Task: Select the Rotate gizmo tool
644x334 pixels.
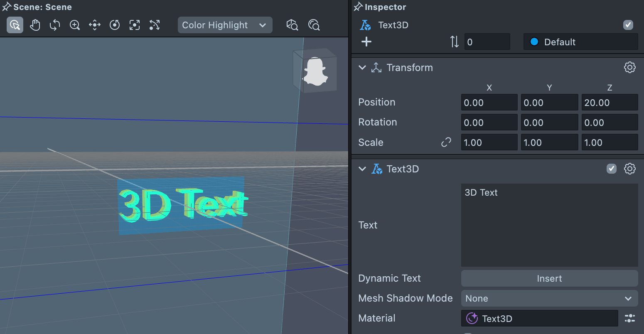Action: (x=115, y=25)
